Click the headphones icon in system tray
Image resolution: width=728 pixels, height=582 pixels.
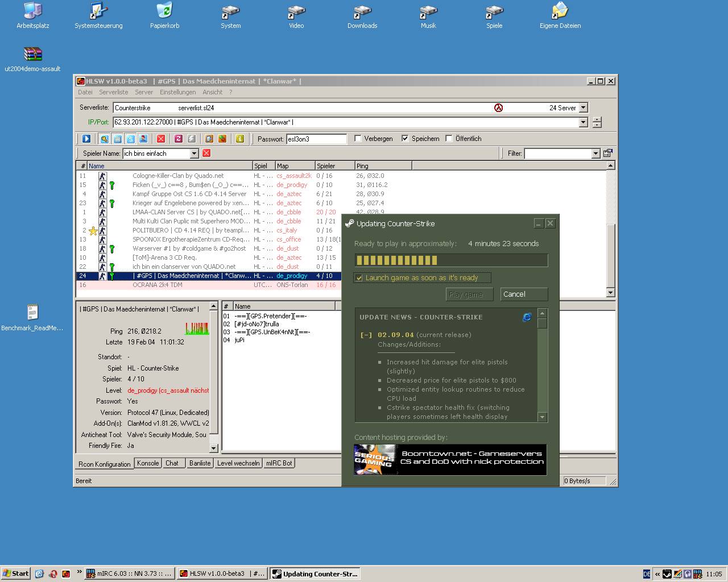point(688,574)
